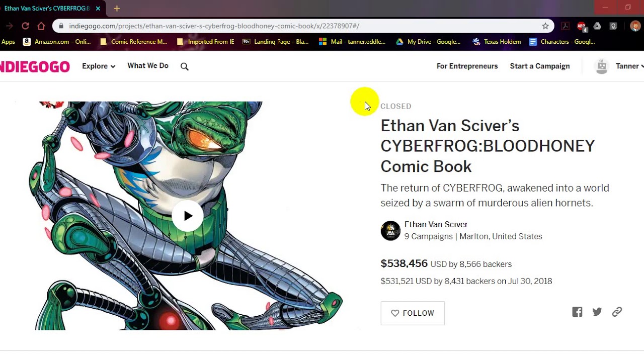The image size is (644, 362).
Task: Expand the Explore dropdown menu
Action: [99, 66]
